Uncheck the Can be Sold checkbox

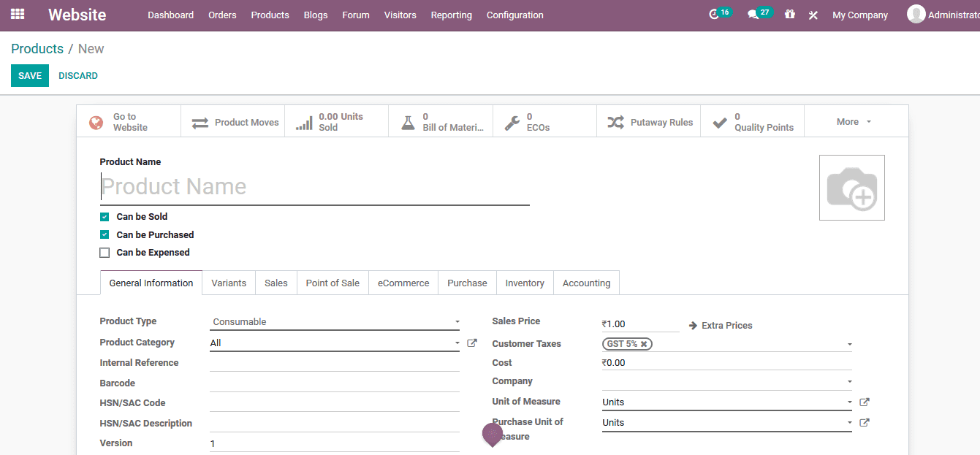105,216
